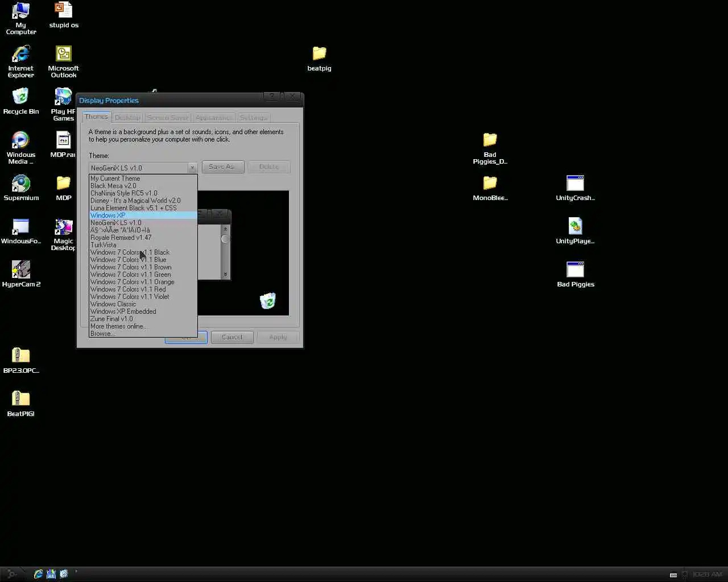Launch Microsoft Outlook from the desktop
The width and height of the screenshot is (728, 582).
pyautogui.click(x=64, y=62)
